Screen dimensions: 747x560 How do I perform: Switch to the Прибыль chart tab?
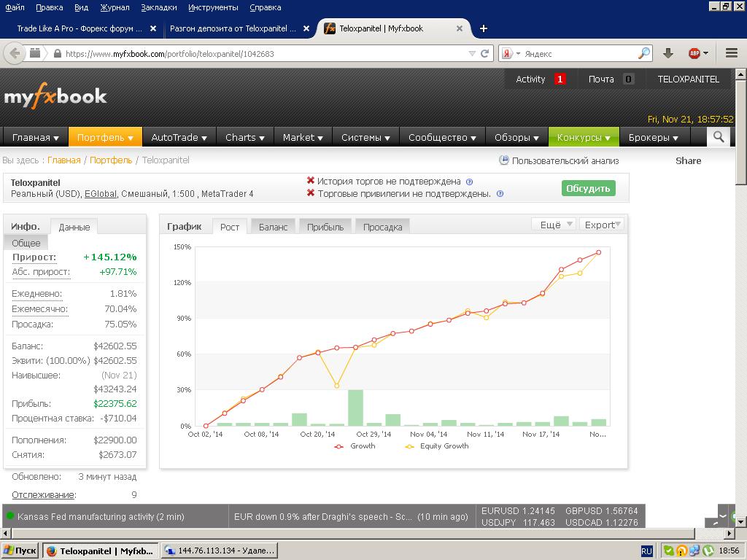[325, 227]
